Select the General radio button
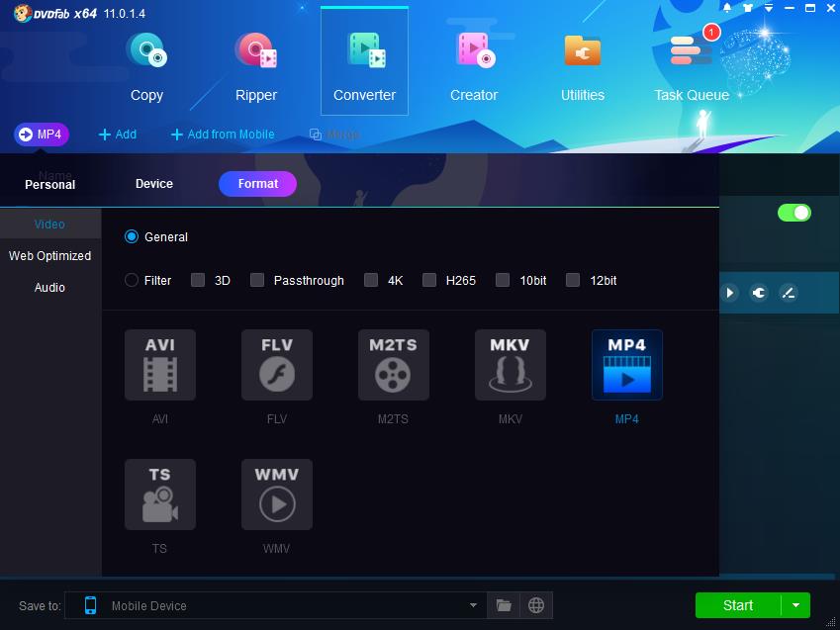Image resolution: width=840 pixels, height=630 pixels. coord(132,236)
